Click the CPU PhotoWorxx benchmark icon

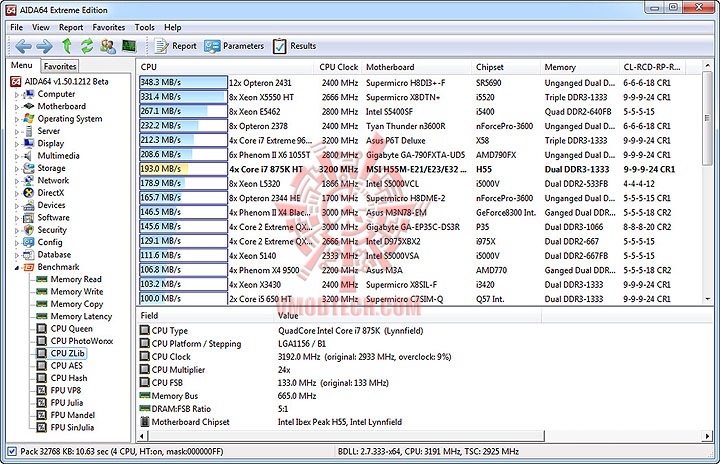pos(42,341)
